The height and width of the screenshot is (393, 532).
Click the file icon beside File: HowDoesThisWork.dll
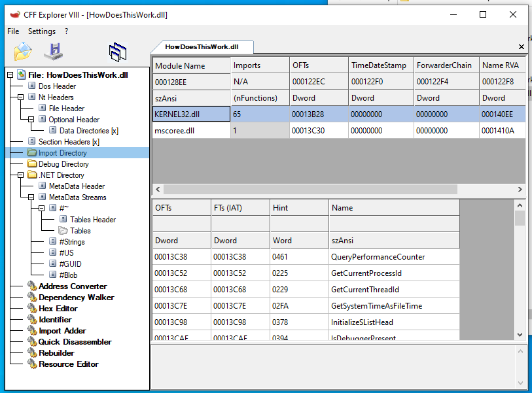pyautogui.click(x=22, y=75)
